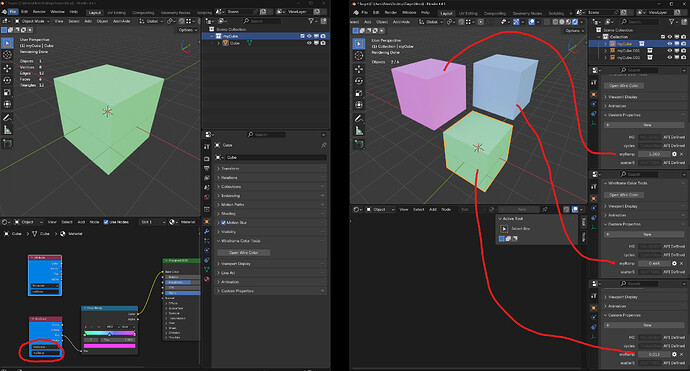
Task: Click New button above myRamp 1.000 value
Action: coord(644,125)
